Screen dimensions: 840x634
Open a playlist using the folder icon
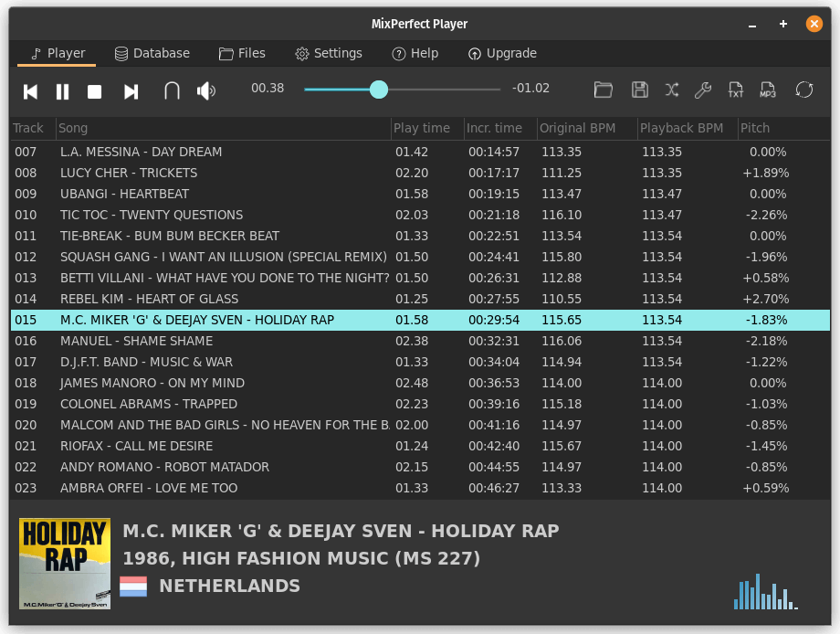pyautogui.click(x=604, y=90)
